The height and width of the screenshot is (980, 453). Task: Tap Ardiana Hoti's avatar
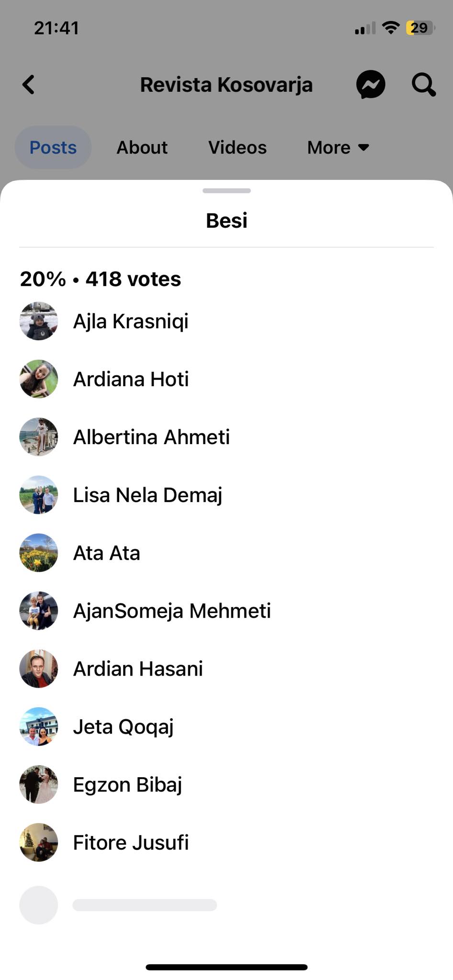pyautogui.click(x=39, y=379)
